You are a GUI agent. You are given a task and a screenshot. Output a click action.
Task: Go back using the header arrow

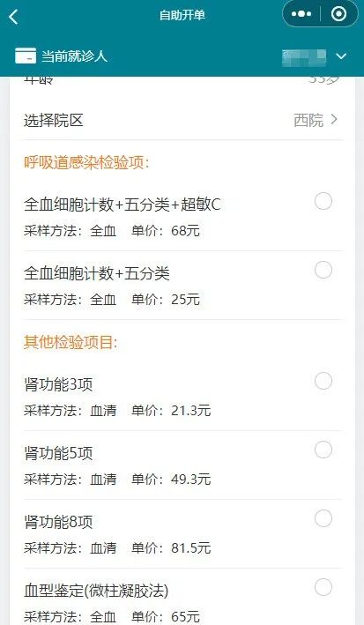13,17
